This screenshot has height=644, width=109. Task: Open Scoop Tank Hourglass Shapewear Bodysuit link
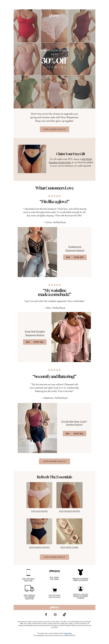click(35, 333)
